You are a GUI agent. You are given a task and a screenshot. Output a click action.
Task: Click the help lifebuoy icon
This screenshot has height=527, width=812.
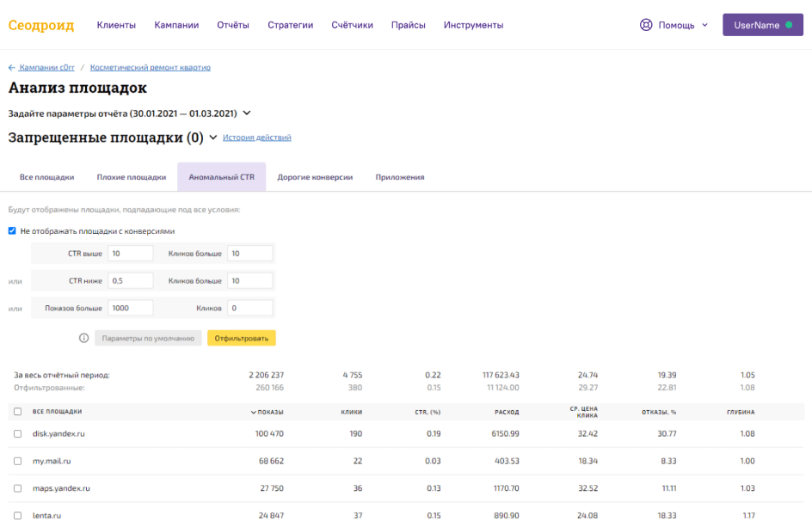click(x=646, y=25)
